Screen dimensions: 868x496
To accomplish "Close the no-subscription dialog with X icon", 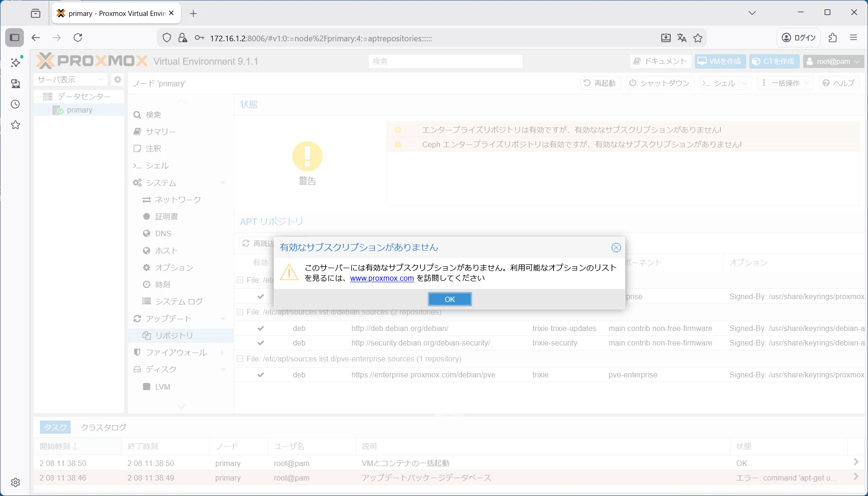I will (x=616, y=248).
